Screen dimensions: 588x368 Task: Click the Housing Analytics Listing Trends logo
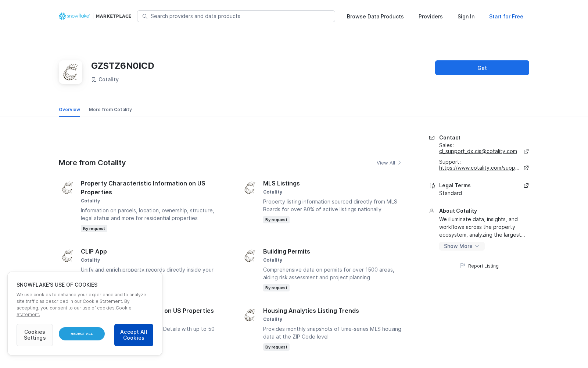[x=250, y=315]
